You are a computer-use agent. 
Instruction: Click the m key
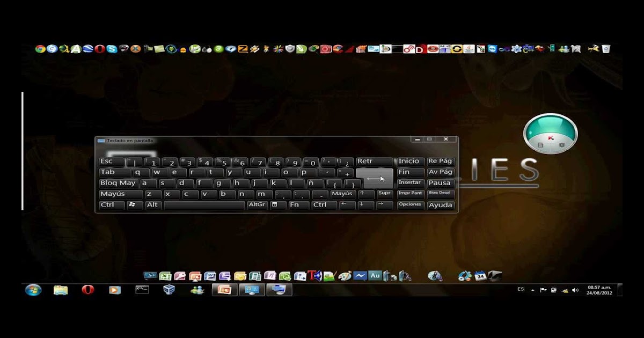click(264, 194)
